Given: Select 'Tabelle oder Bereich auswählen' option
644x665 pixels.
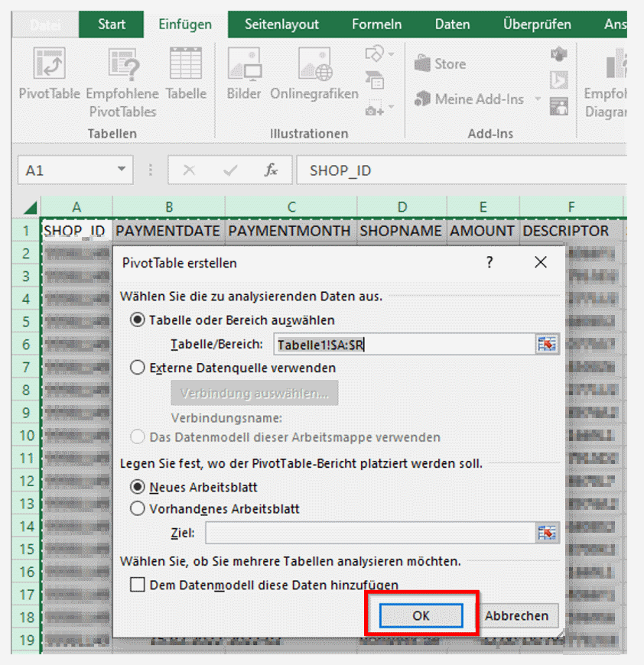Looking at the screenshot, I should (x=138, y=320).
